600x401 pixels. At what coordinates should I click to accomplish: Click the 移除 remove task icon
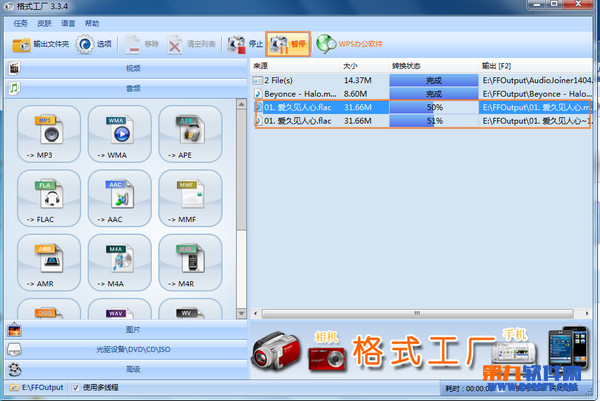133,45
